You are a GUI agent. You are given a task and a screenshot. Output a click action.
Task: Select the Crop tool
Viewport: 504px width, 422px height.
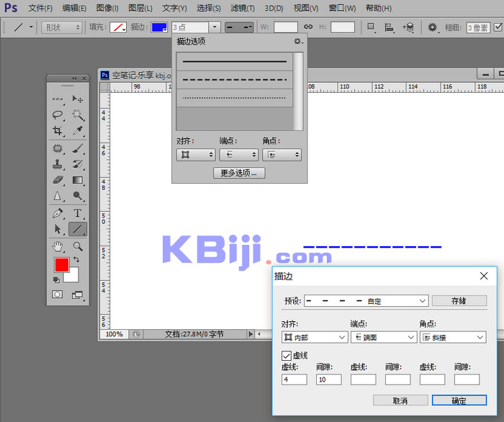(x=58, y=131)
